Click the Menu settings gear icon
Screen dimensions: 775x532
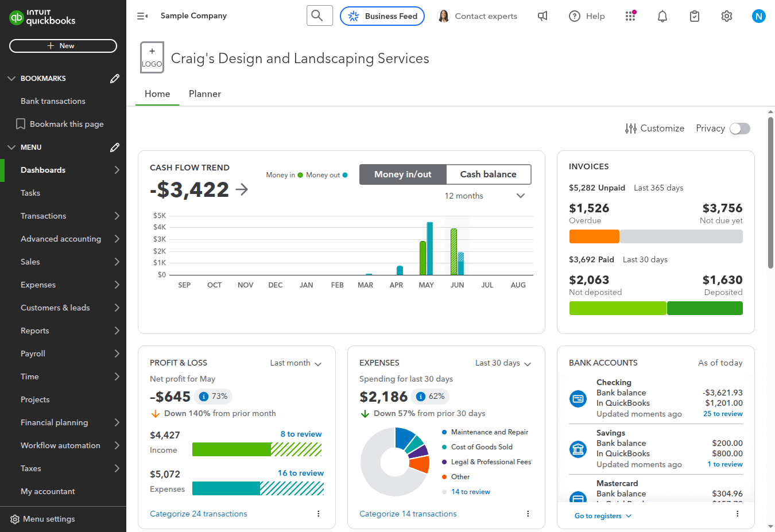pyautogui.click(x=15, y=519)
